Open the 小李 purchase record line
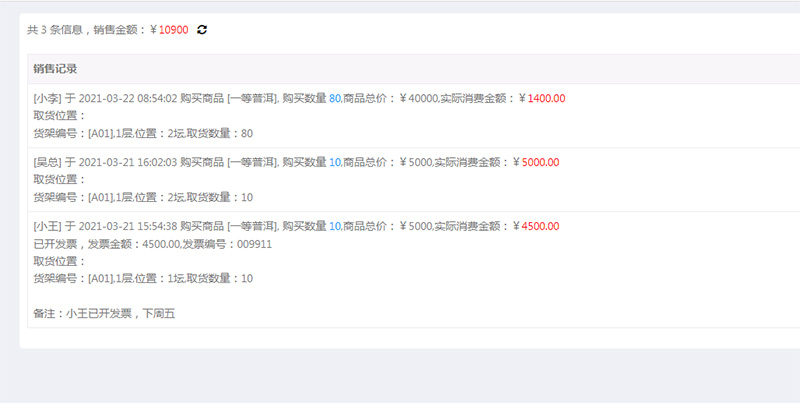The height and width of the screenshot is (403, 800). [299, 98]
